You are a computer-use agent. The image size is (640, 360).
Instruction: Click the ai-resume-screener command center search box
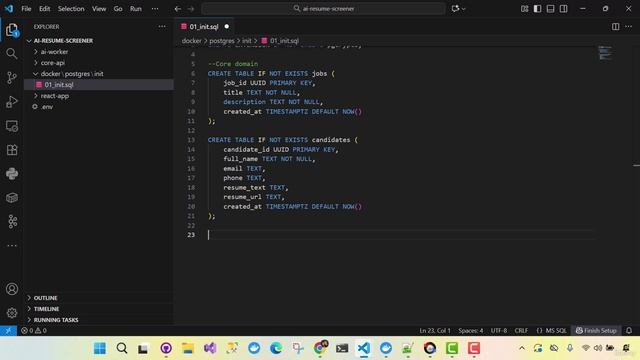click(323, 9)
